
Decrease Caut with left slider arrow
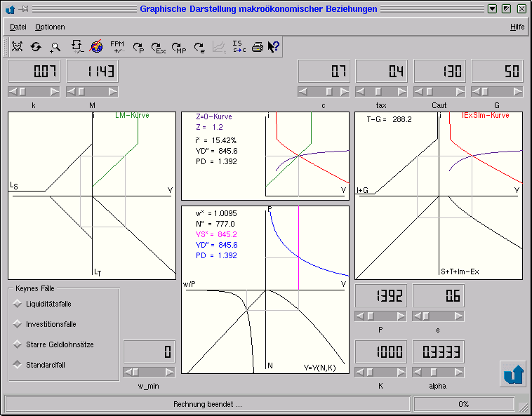click(x=418, y=91)
